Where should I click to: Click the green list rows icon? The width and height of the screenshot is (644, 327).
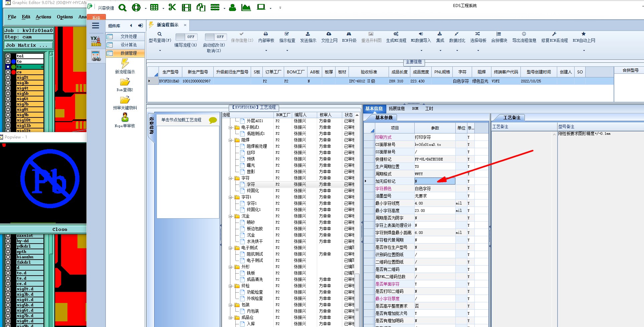click(215, 7)
